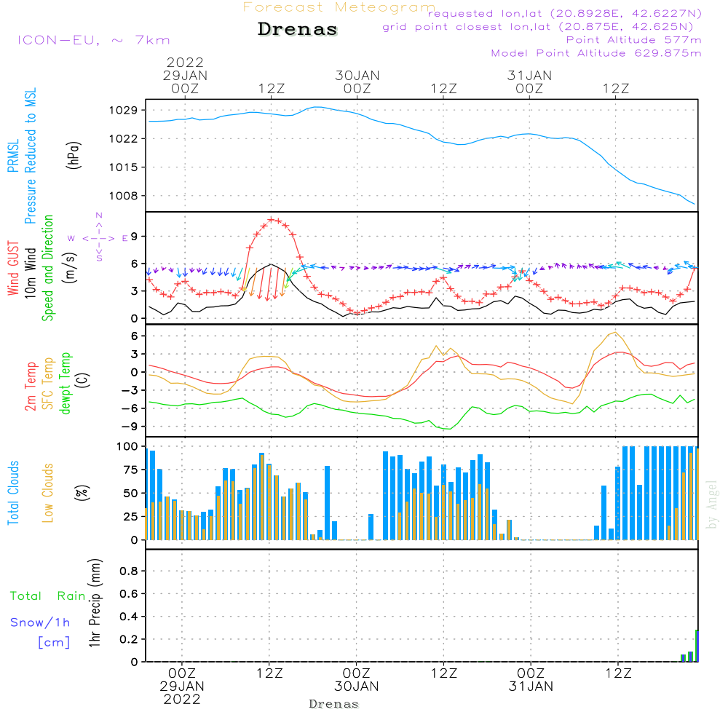
Task: Click the 'Total Rain' legend label
Action: pos(48,596)
